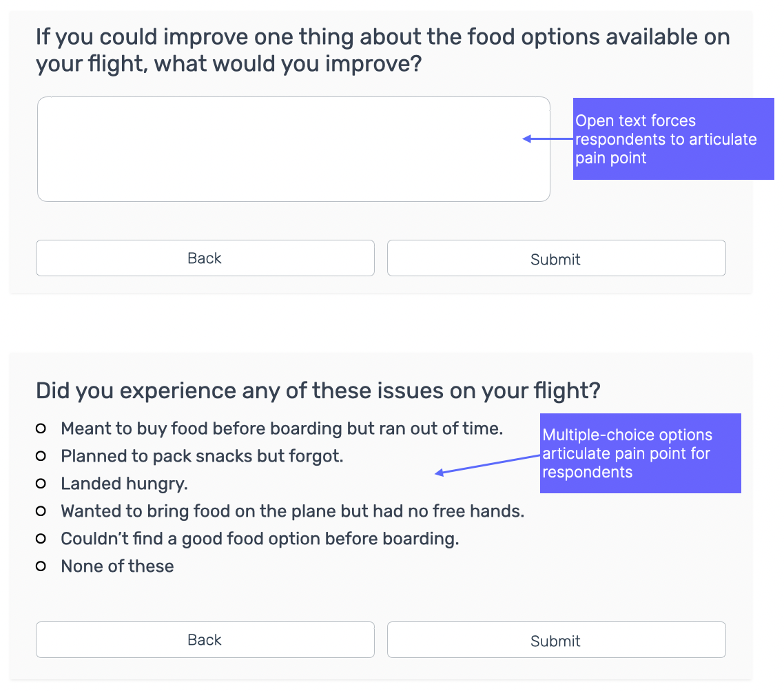Viewport: 784px width, 691px height.
Task: Select radio 'Couldn't find a good food option'
Action: click(x=41, y=539)
